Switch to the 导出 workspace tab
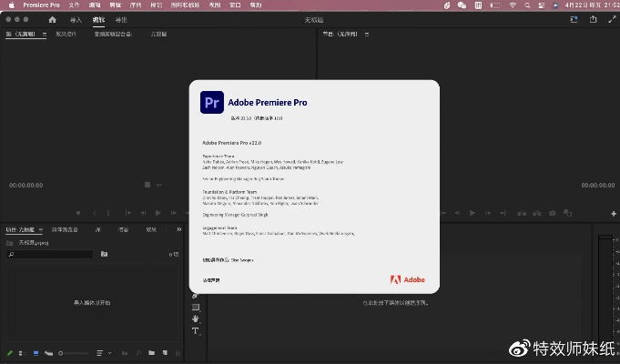620x364 pixels. (121, 19)
